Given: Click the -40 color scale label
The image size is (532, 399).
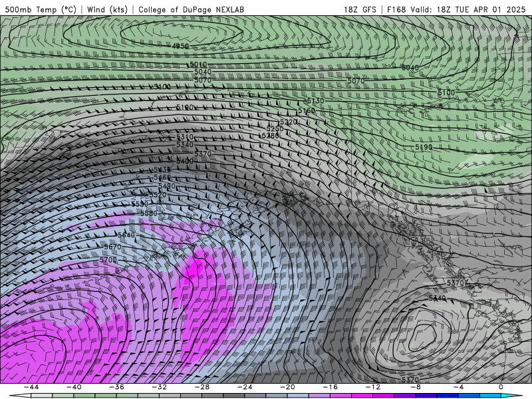Looking at the screenshot, I should click(74, 387).
